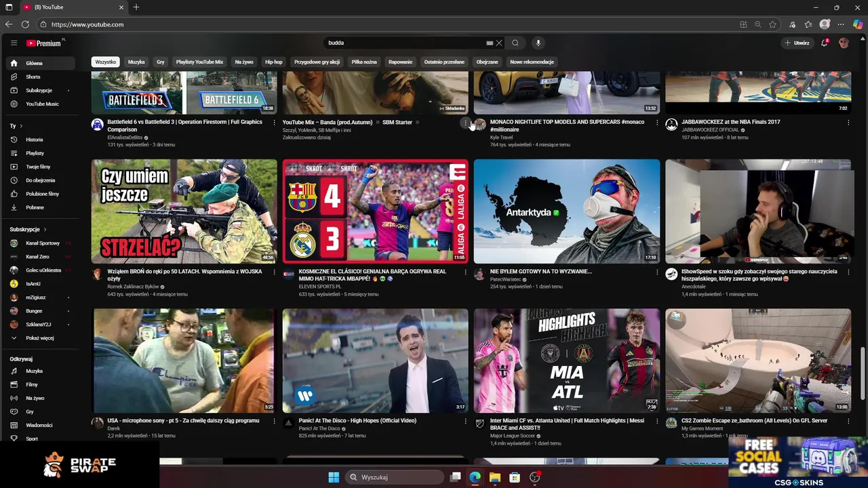Open the on-screen keyboard icon in search
868x488 pixels.
click(x=490, y=43)
